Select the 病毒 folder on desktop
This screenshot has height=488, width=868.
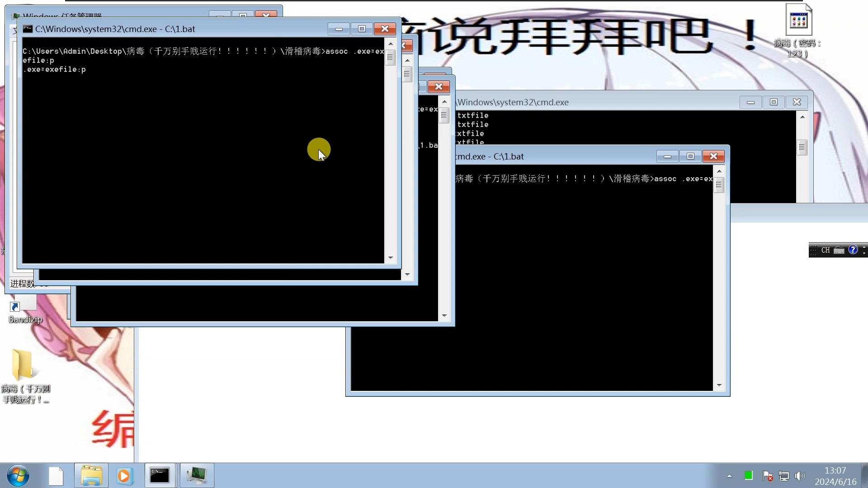[x=25, y=376]
